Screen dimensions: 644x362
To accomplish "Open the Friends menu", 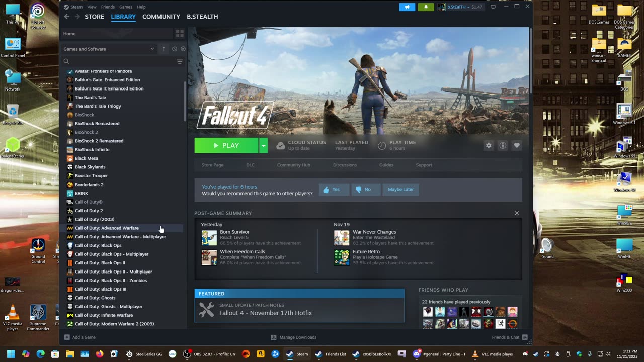I will pyautogui.click(x=108, y=7).
